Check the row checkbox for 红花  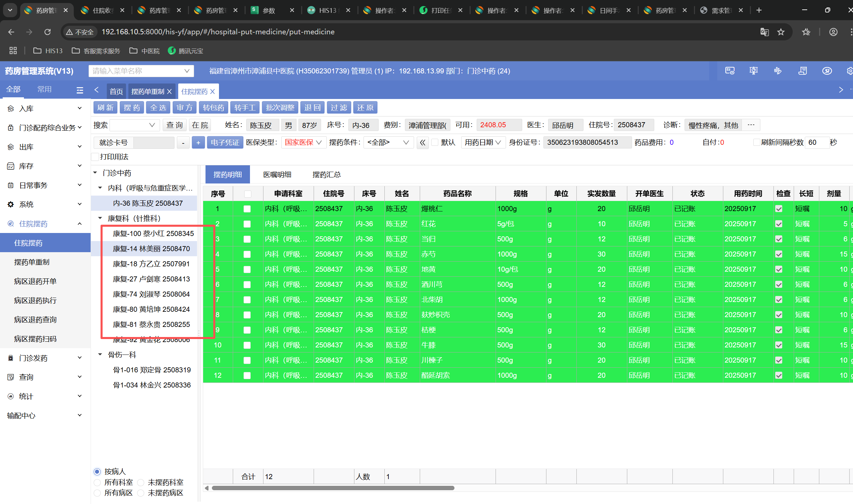coord(247,224)
